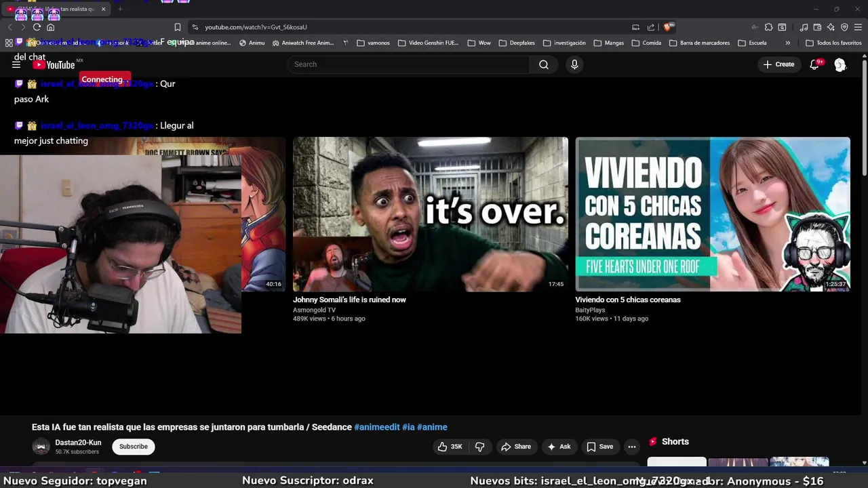Screen dimensions: 868x488
Task: Open the Brave Wallet icon
Action: click(x=817, y=27)
